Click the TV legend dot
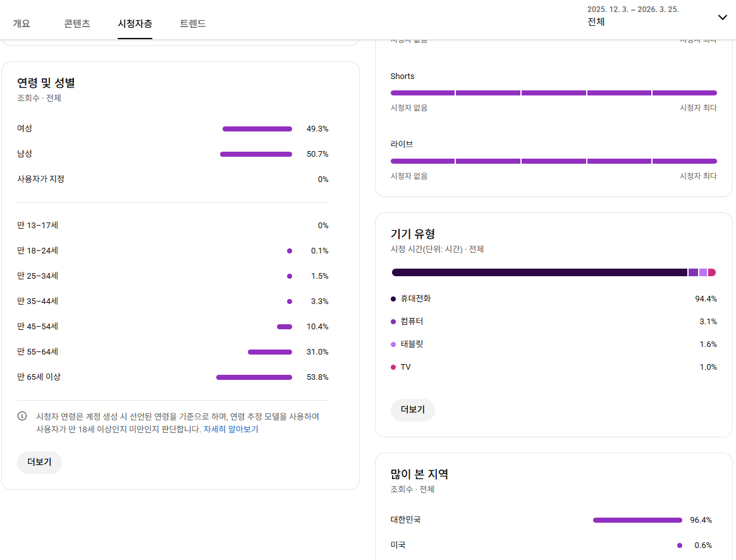 pos(393,367)
